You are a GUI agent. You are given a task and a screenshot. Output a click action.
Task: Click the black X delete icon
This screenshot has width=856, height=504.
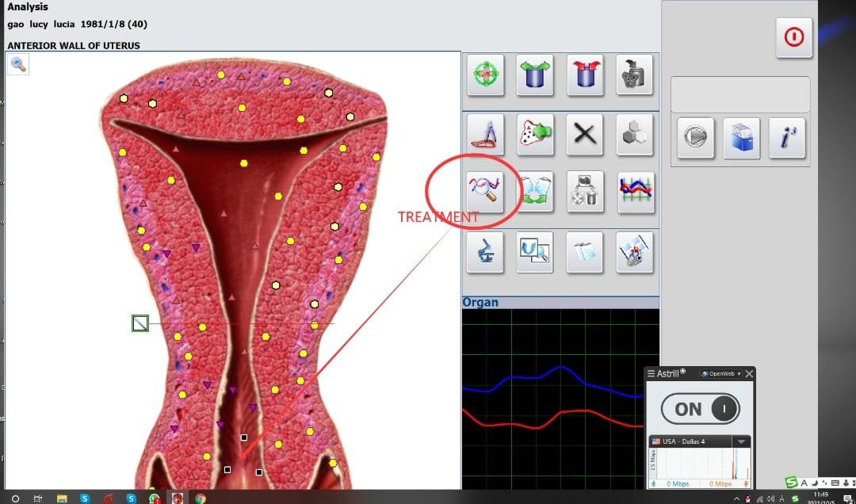point(585,134)
